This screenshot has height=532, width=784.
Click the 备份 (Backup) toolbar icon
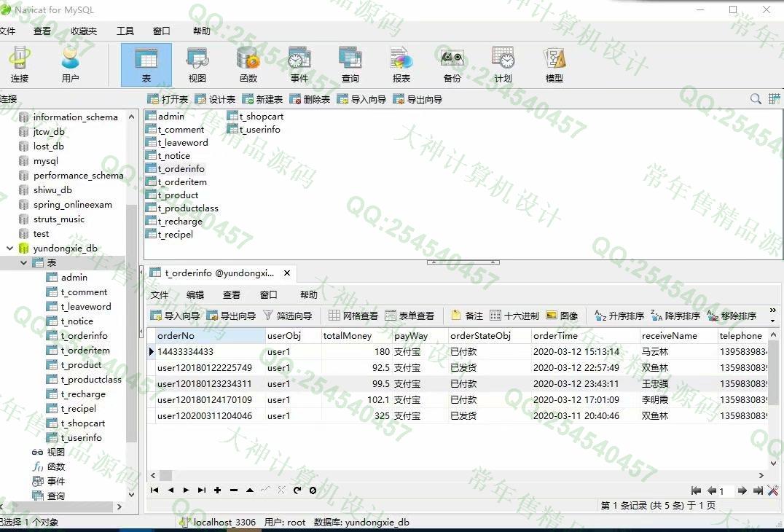click(452, 65)
